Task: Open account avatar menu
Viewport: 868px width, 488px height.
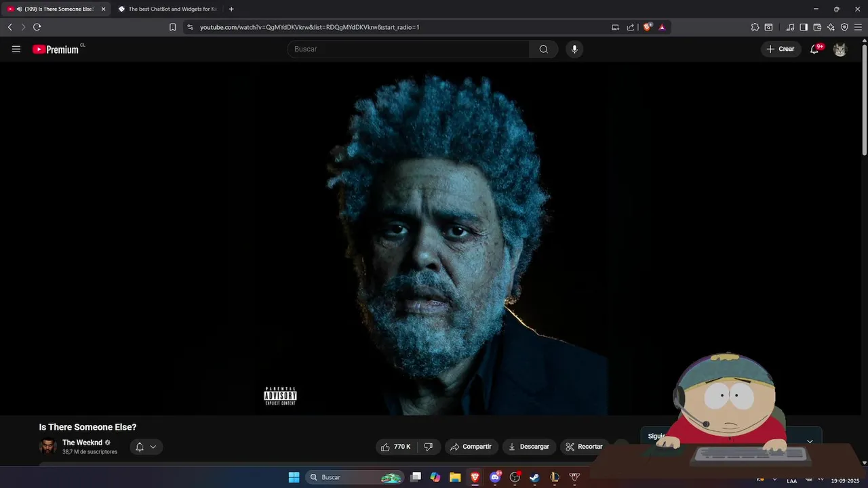Action: (840, 49)
